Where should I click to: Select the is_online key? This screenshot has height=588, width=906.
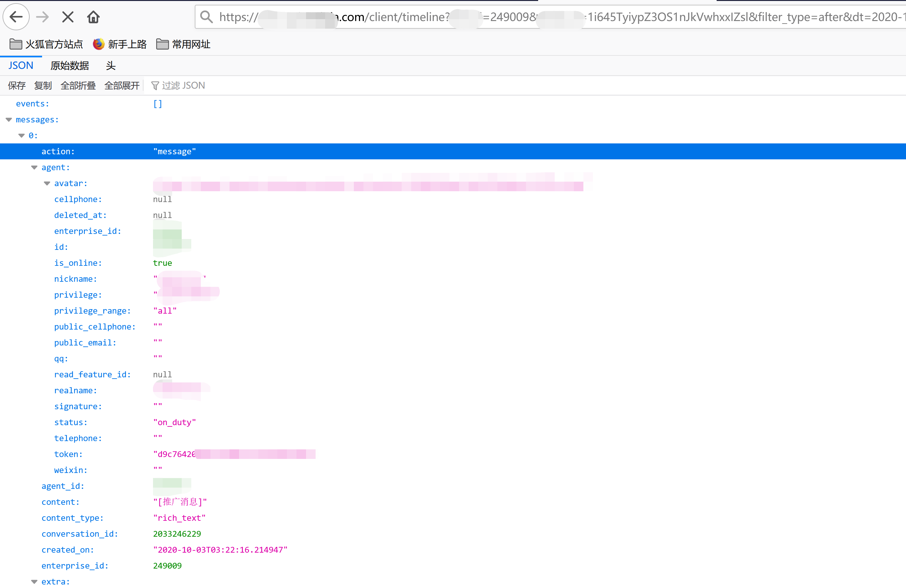(78, 263)
